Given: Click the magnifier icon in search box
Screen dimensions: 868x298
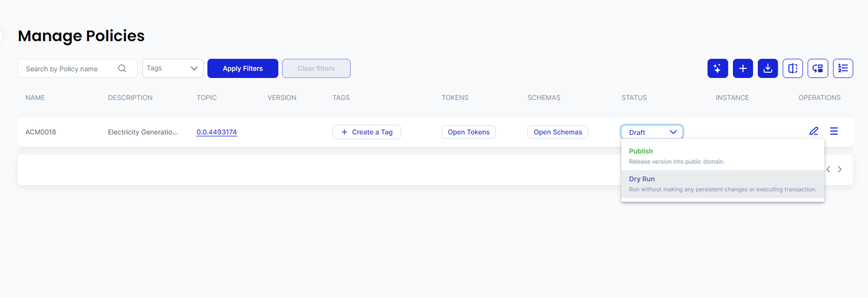Looking at the screenshot, I should pos(122,68).
